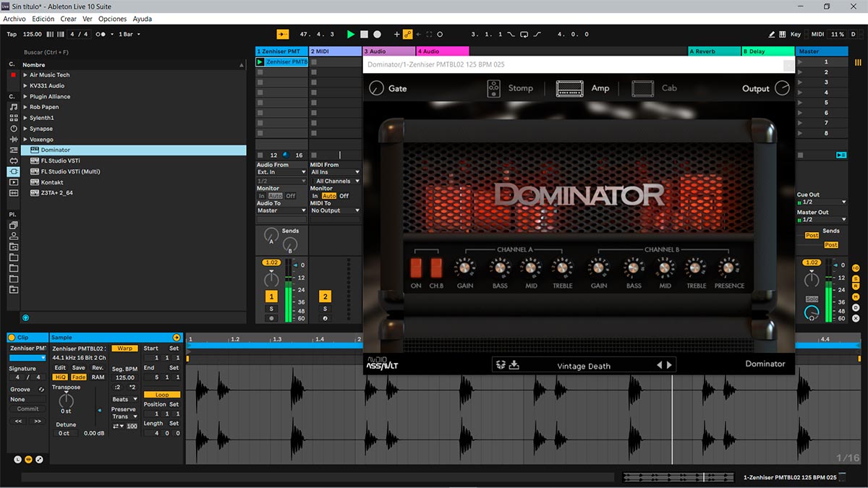
Task: Toggle the Dominator amp ON switch
Action: [x=417, y=268]
